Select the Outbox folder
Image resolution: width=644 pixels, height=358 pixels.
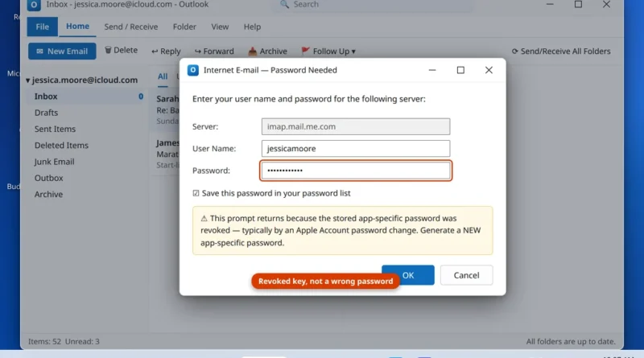pos(85,178)
